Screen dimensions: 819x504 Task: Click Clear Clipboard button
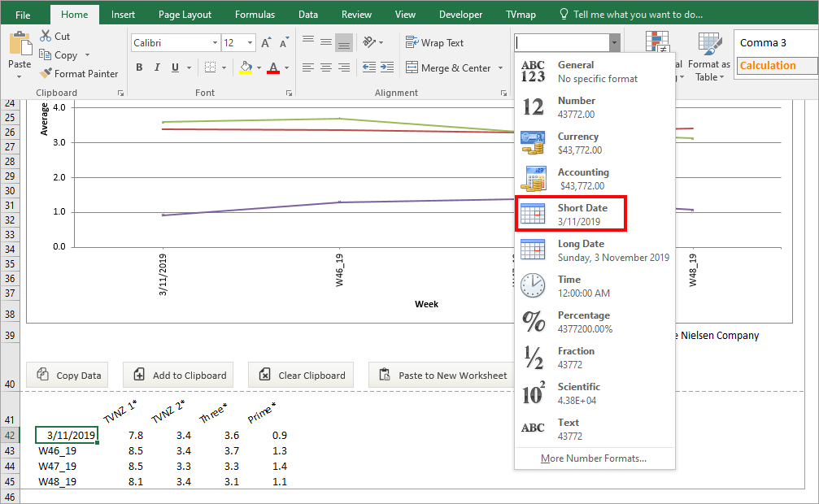301,375
